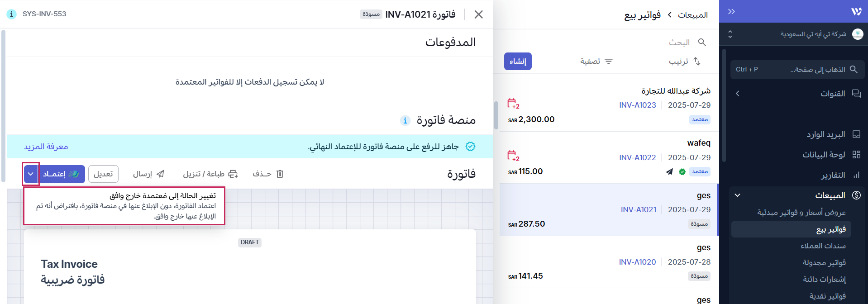
Task: Click the الذهاب إلى صفحة search field
Action: pyautogui.click(x=797, y=70)
